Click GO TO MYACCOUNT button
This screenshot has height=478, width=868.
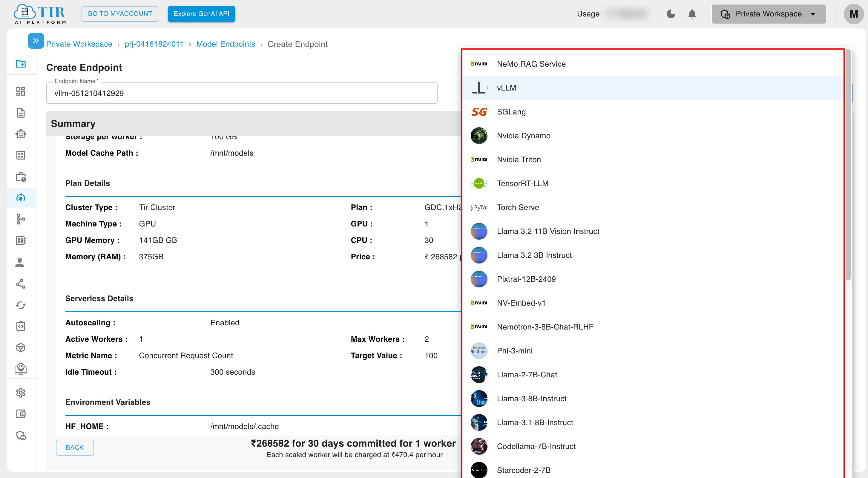pos(119,14)
